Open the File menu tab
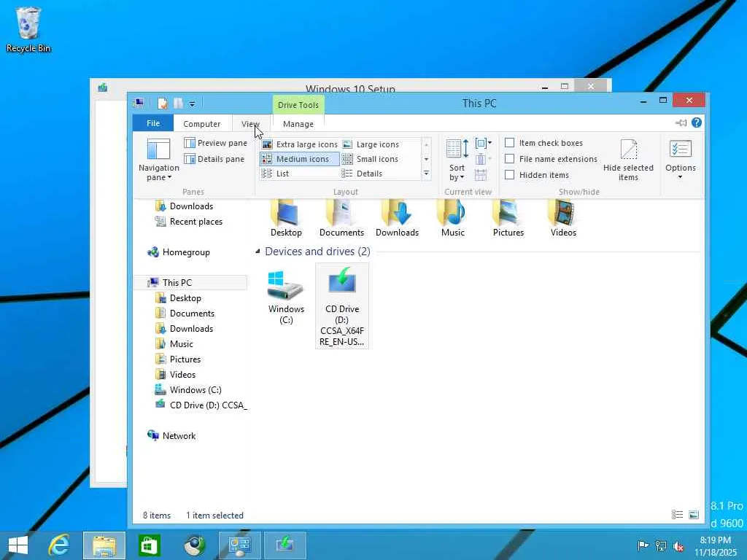747x560 pixels. (153, 123)
